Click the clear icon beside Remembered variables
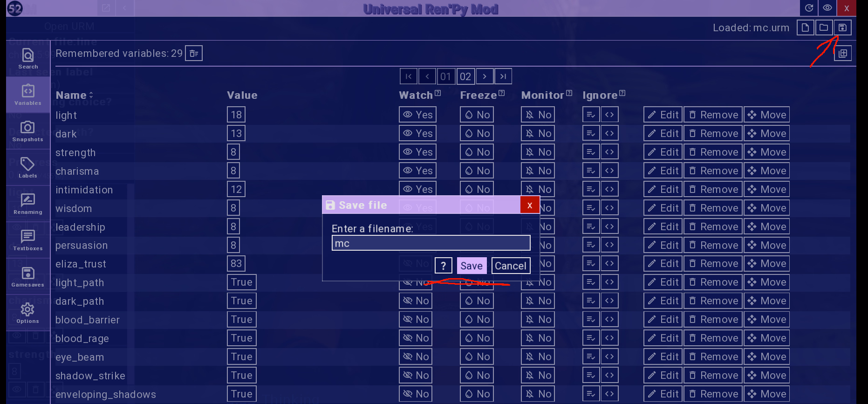This screenshot has width=868, height=404. (x=194, y=54)
